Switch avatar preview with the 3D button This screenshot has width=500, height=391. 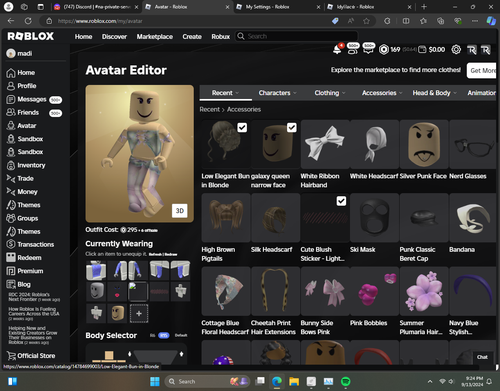(180, 211)
